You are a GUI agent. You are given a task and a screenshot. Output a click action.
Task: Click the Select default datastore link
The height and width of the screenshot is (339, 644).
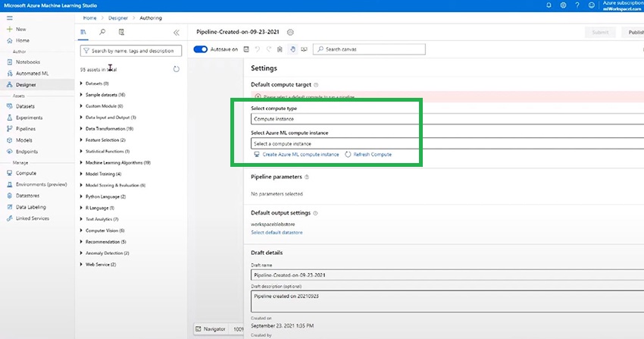click(x=277, y=233)
